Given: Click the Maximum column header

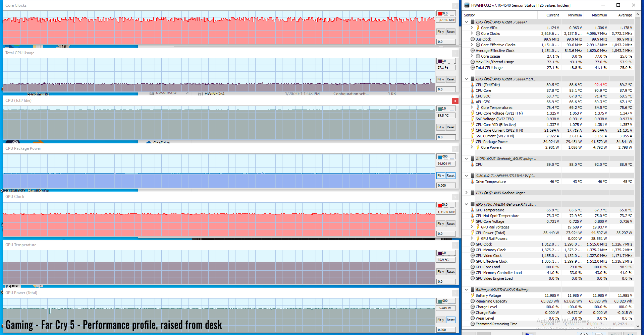Looking at the screenshot, I should pos(599,15).
